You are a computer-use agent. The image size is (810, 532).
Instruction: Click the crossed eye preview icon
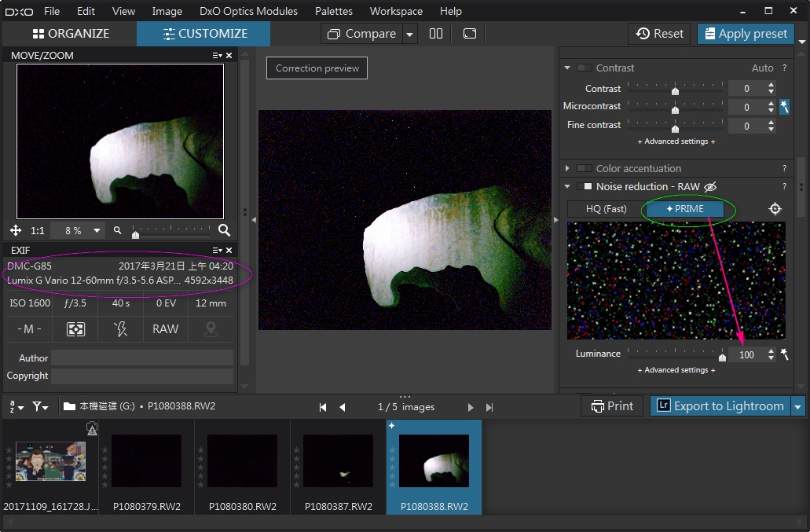[710, 186]
